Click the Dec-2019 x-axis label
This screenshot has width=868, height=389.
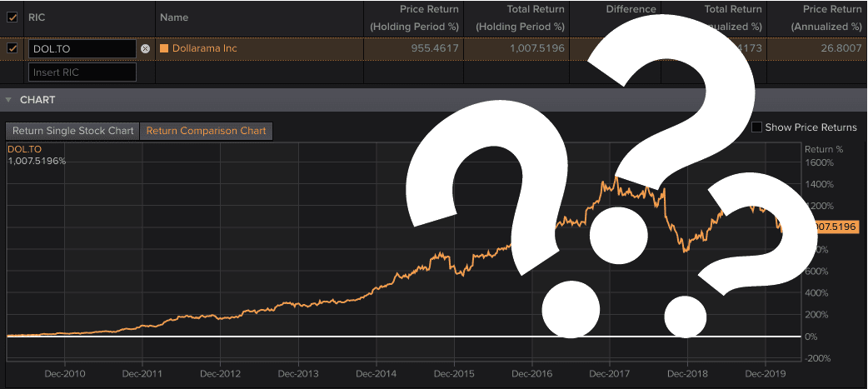coord(765,374)
